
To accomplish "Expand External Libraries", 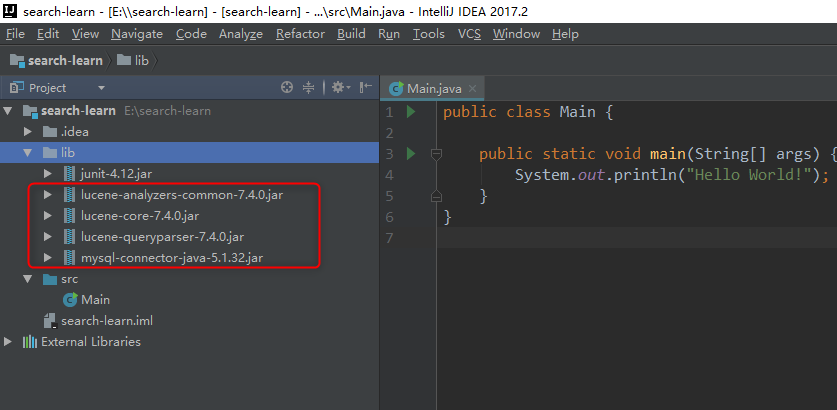I will tap(7, 342).
